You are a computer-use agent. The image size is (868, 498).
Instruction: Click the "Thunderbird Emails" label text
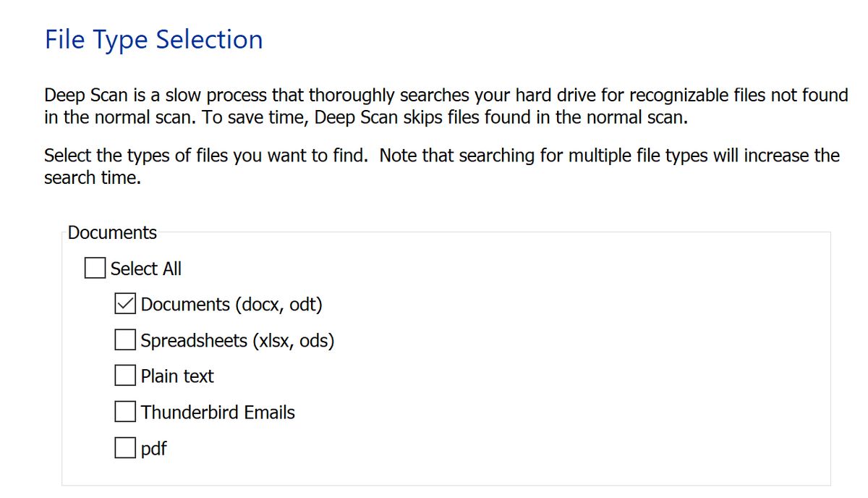218,413
